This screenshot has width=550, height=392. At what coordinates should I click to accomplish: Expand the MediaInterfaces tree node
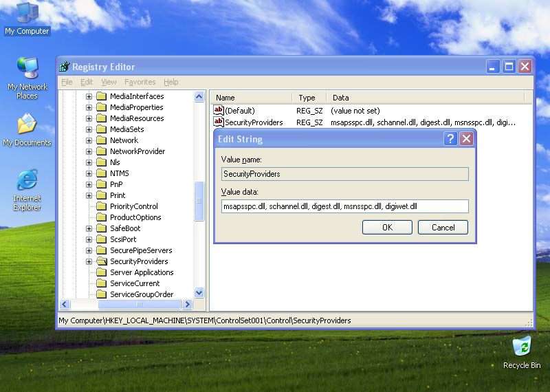[x=89, y=96]
